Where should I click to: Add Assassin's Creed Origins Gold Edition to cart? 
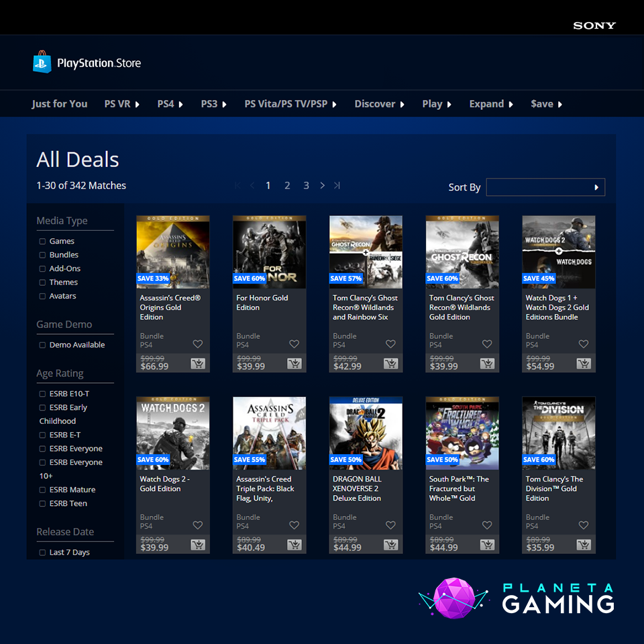[198, 364]
